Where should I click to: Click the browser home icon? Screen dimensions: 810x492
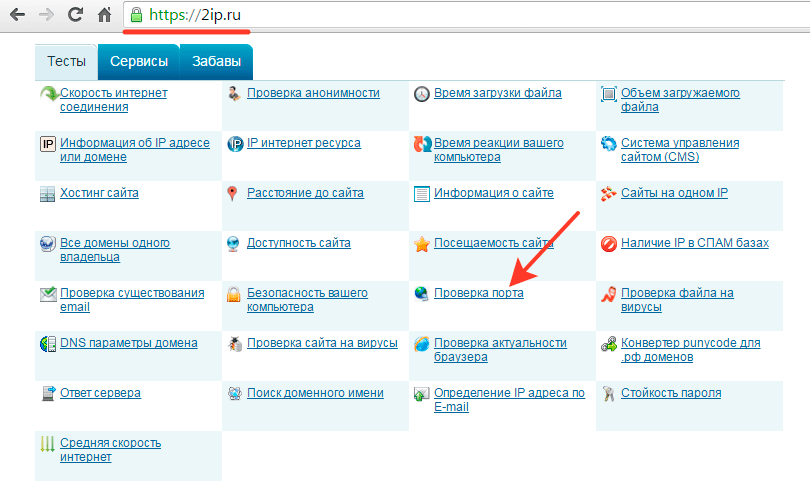click(x=105, y=16)
